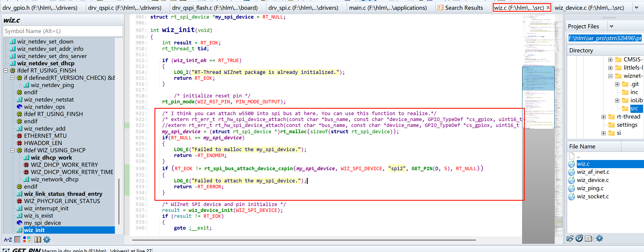
Task: Expand the ioLib folder in Directory tree
Action: click(x=617, y=101)
